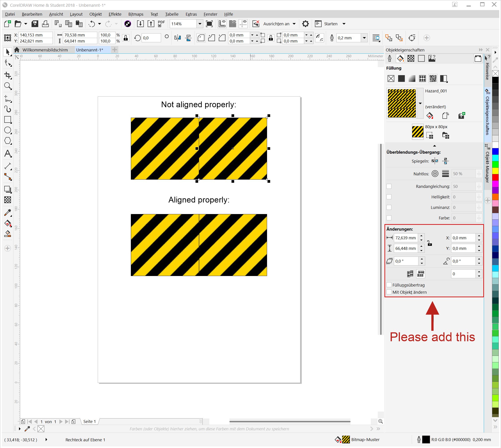Expand the docker panel double-arrow
Screen dimensions: 501x448
481,50
